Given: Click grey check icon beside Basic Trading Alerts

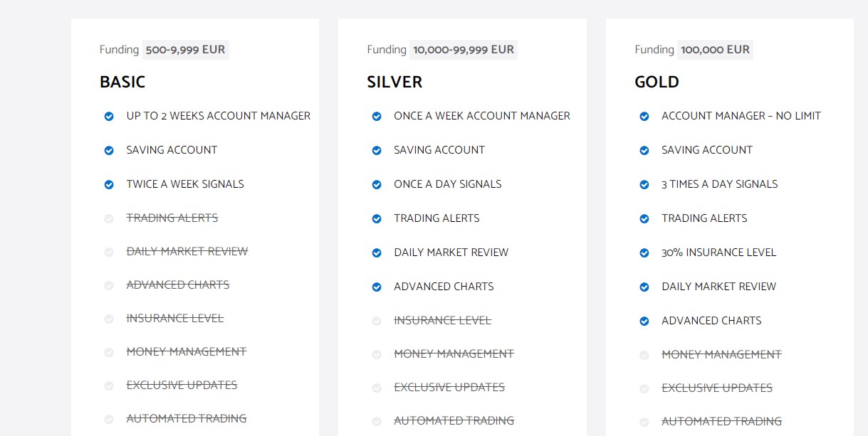Looking at the screenshot, I should point(109,218).
